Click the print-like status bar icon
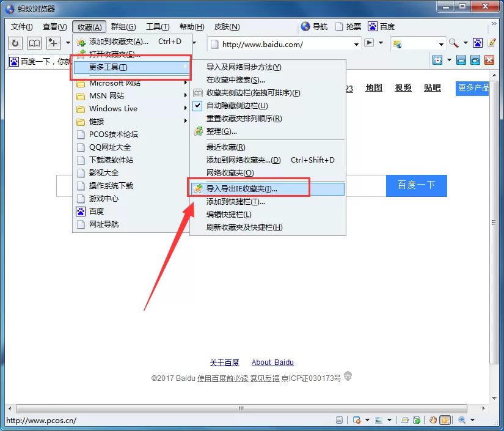Image resolution: width=504 pixels, height=431 pixels. [x=405, y=420]
